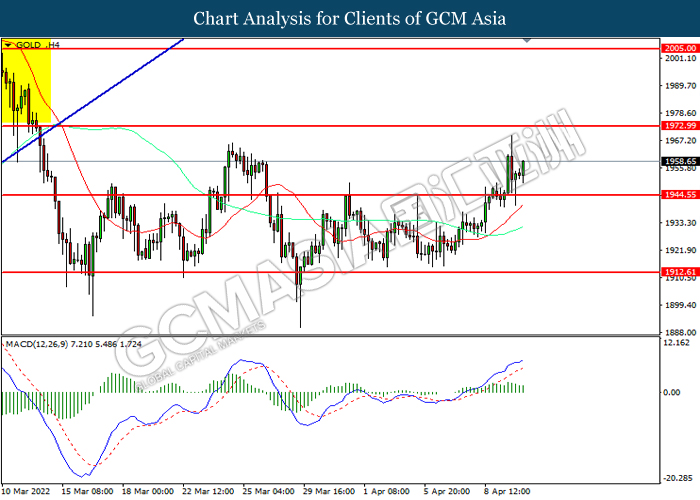Click the 1978.60 price axis value
The image size is (700, 500).
click(680, 113)
